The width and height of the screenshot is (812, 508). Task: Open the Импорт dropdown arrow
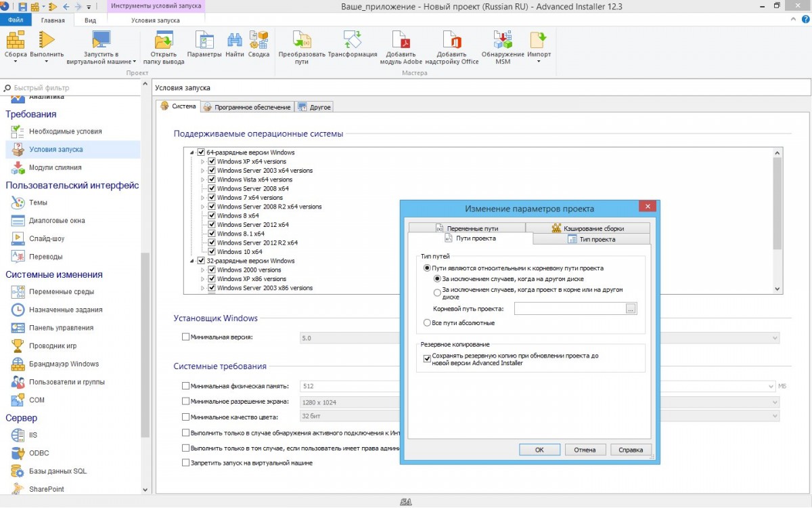click(x=539, y=62)
